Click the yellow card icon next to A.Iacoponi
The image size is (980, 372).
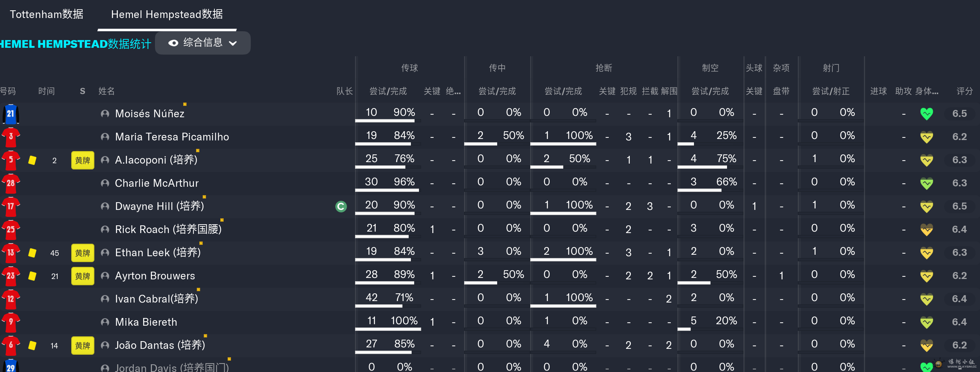click(x=32, y=160)
